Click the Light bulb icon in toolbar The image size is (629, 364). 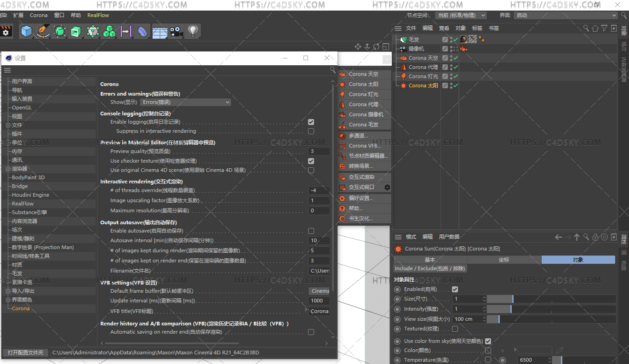193,31
